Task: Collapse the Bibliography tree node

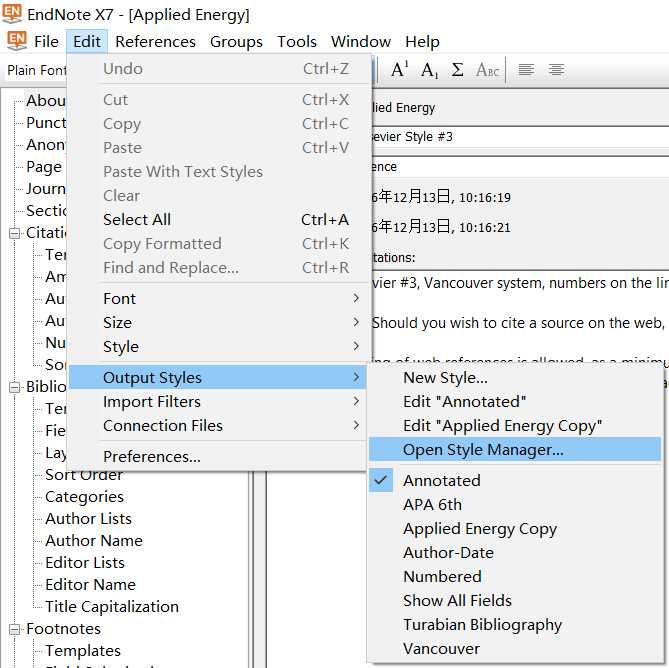Action: point(15,387)
